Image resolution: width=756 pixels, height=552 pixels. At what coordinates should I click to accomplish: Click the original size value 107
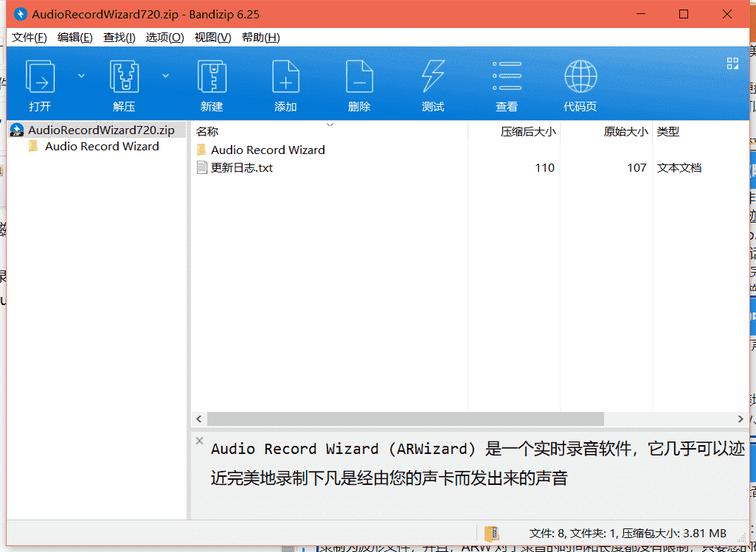pos(637,167)
